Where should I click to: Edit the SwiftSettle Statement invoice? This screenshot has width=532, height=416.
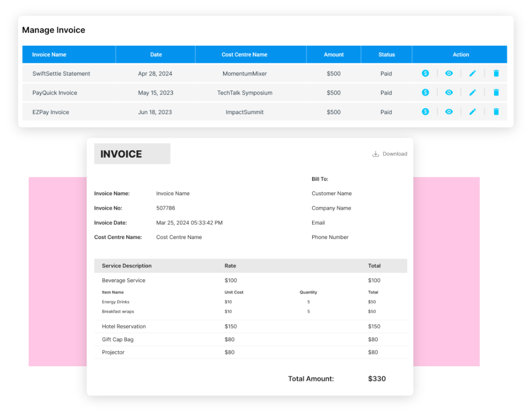pyautogui.click(x=472, y=73)
